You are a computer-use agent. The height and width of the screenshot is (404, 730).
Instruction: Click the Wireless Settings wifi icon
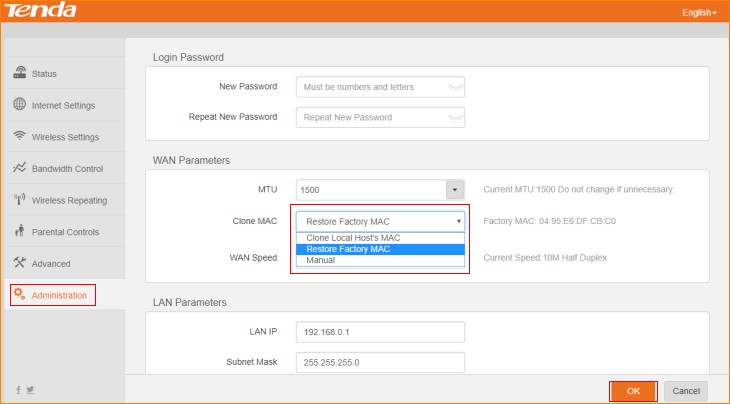click(x=20, y=136)
